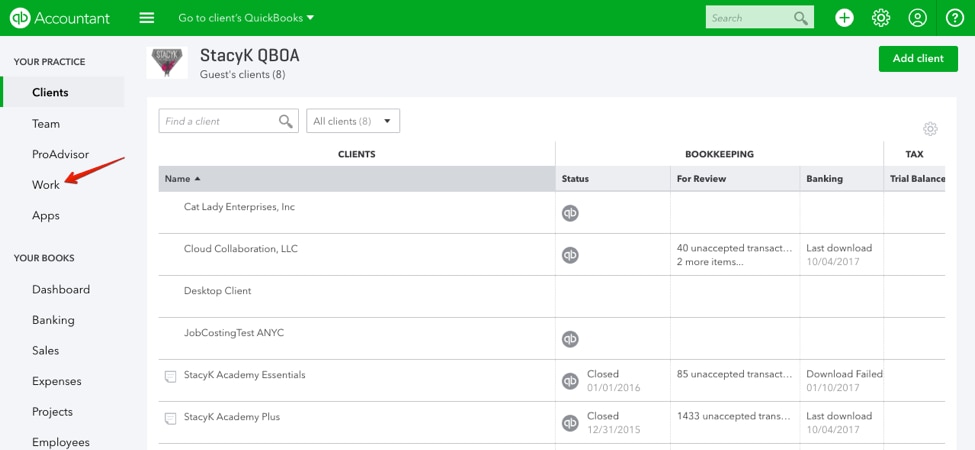Click 1433 unaccepted transactions text
Image resolution: width=975 pixels, height=450 pixels.
tap(734, 416)
